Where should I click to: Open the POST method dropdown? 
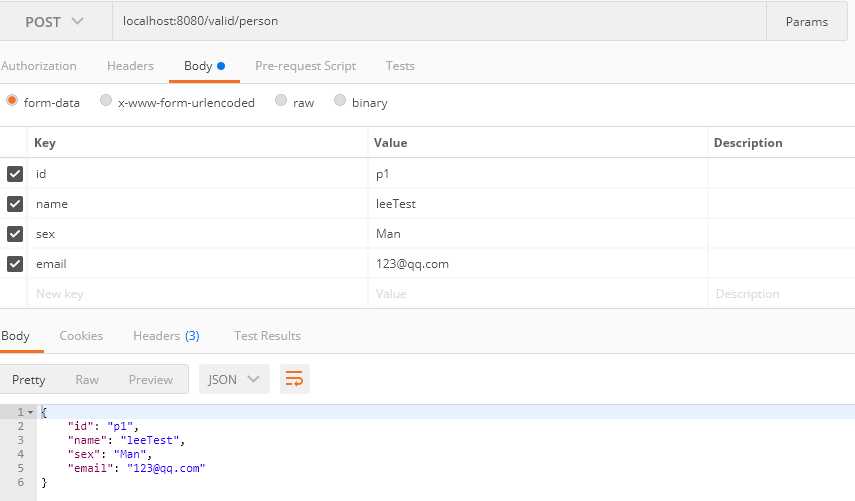[x=55, y=21]
